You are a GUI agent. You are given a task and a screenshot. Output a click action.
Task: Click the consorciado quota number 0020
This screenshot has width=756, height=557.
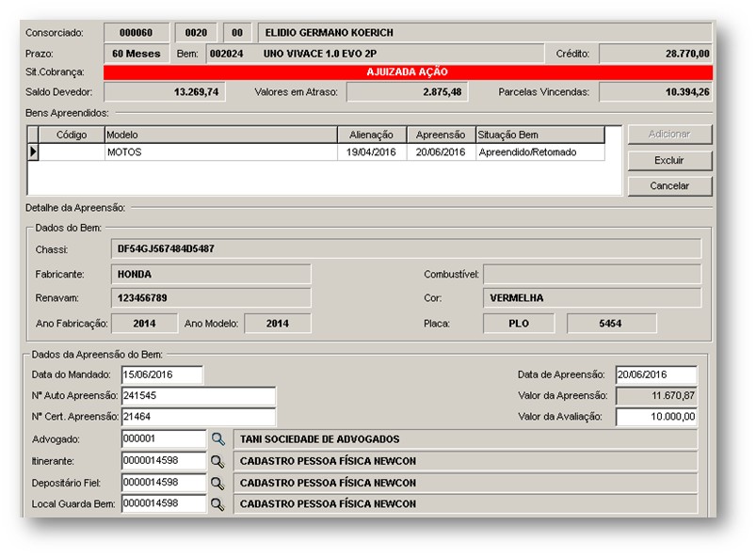tap(196, 33)
